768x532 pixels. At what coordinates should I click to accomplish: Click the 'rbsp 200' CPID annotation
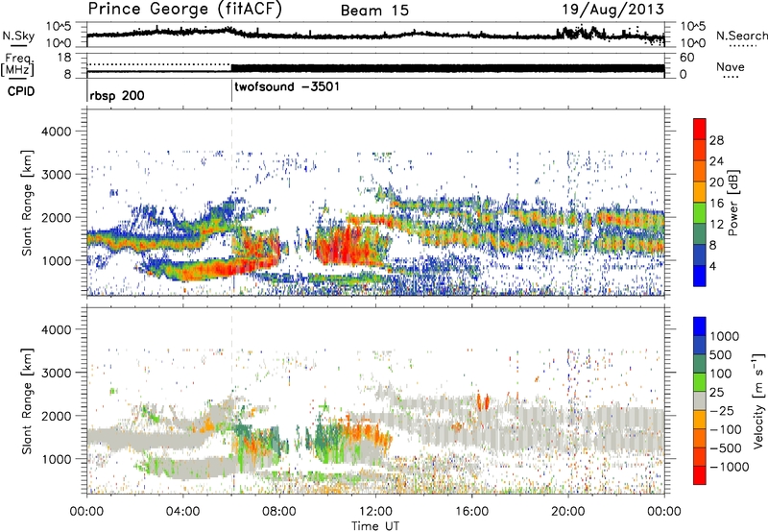point(117,95)
